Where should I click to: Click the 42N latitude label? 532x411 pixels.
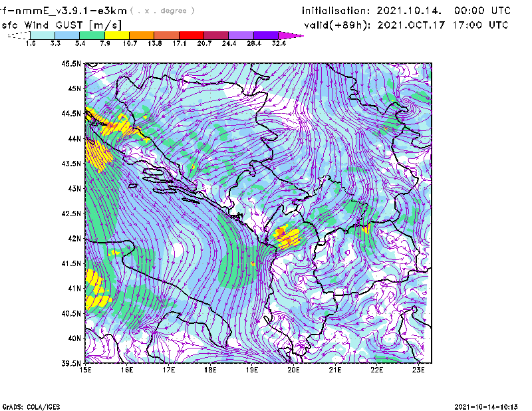point(74,238)
